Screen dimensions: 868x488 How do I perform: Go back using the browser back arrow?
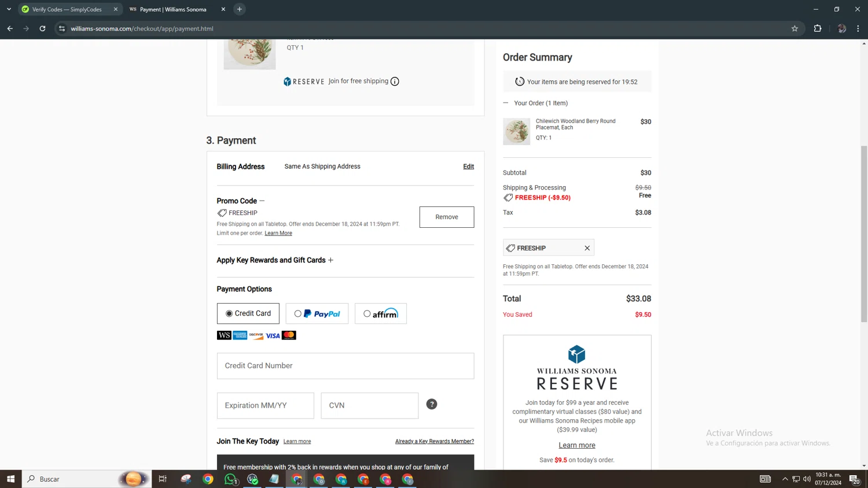coord(10,28)
